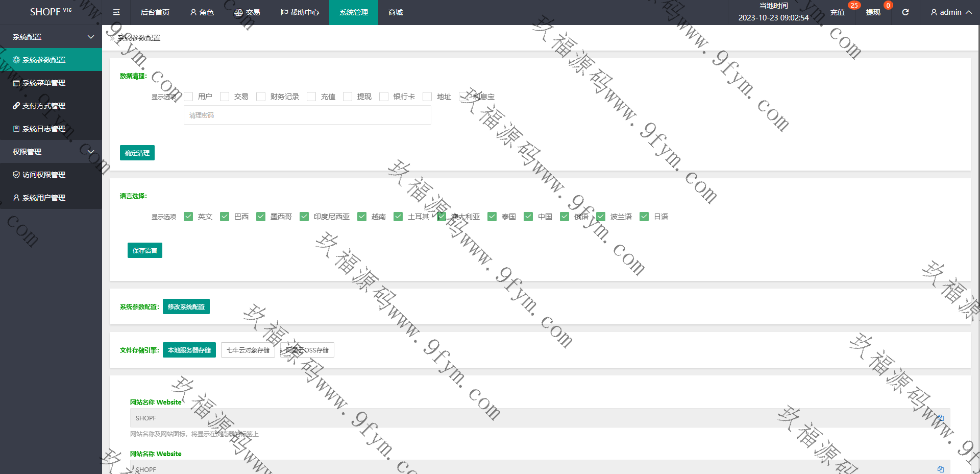Click copy icon in 网站名称 field

tap(940, 418)
